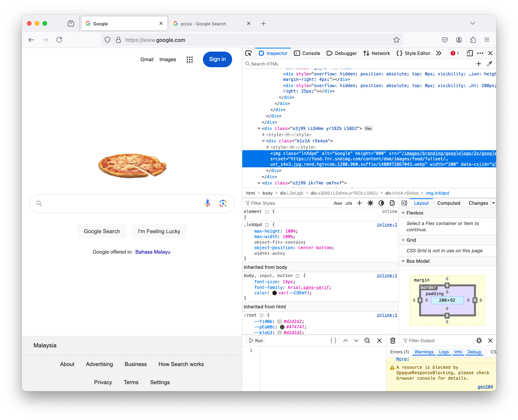Open Style Editor tab
The image size is (518, 420).
[413, 53]
